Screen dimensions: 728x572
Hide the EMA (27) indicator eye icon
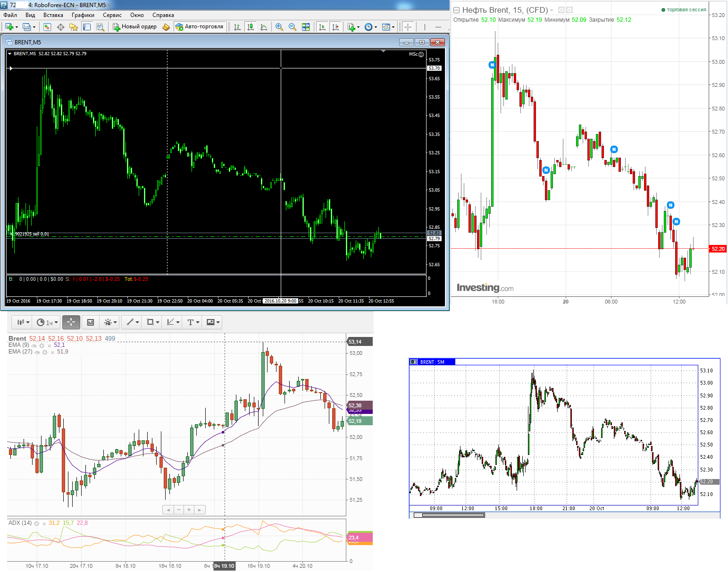(x=37, y=353)
